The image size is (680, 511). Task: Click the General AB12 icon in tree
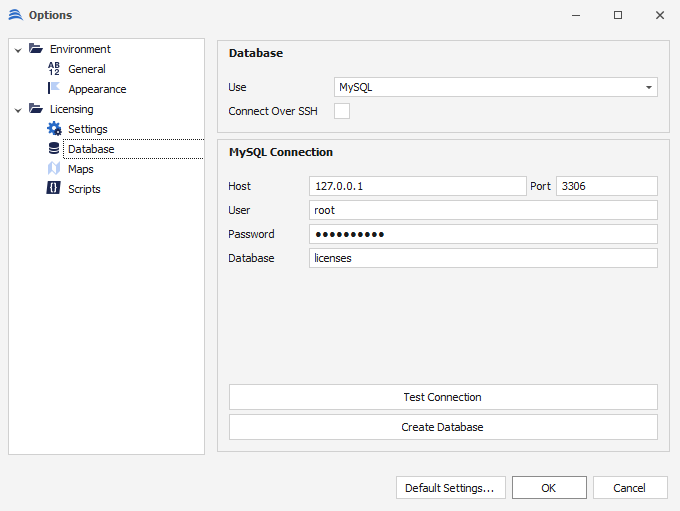coord(54,69)
